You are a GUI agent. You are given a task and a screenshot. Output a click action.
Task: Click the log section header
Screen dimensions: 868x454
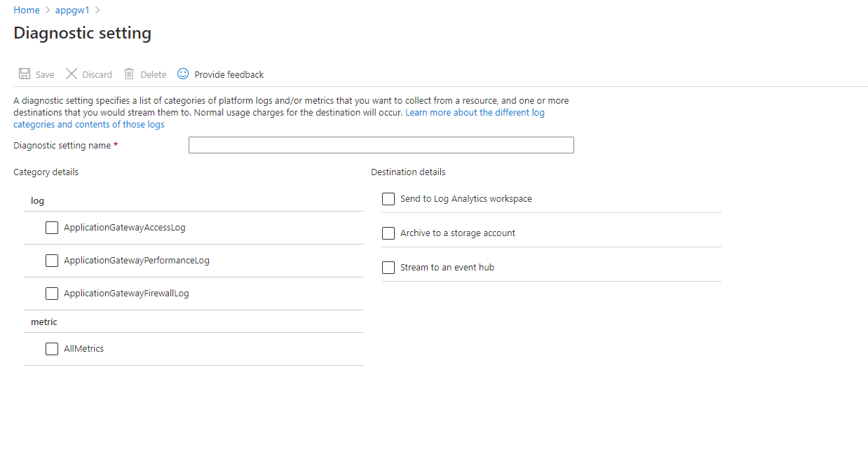pyautogui.click(x=38, y=201)
